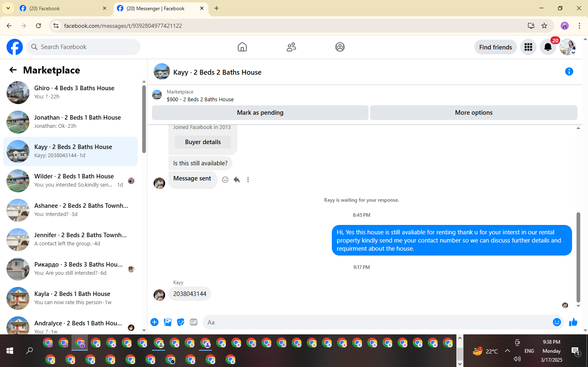Click the back arrow beside Marketplace heading
Image resolution: width=588 pixels, height=367 pixels.
pyautogui.click(x=13, y=70)
